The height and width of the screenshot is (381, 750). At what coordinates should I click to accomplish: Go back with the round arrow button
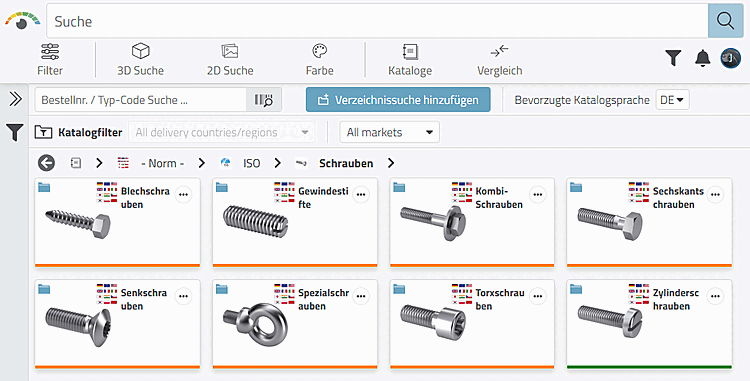(x=46, y=163)
